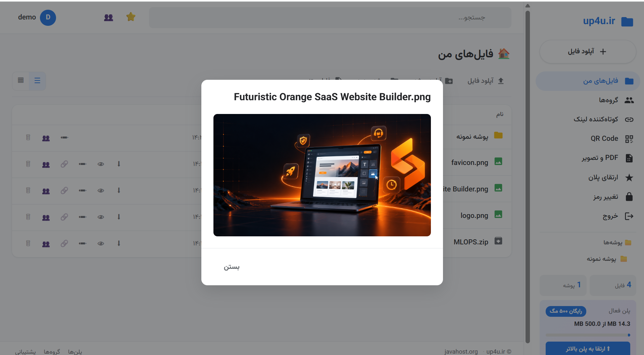Delete the پوشه نمونه folder row
Viewport: 644px width, 355px height.
point(28,137)
